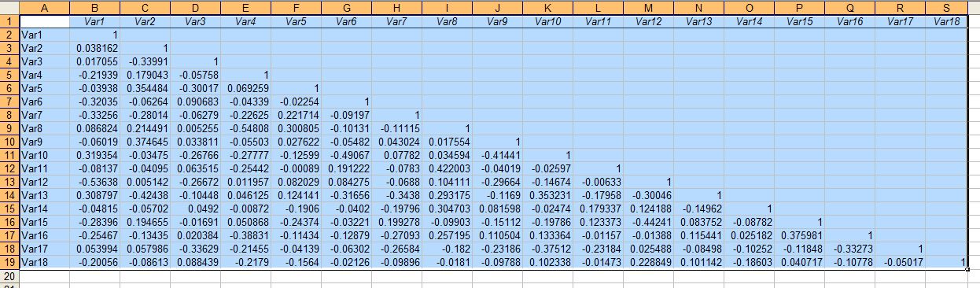Select the cell containing 0.422003
The height and width of the screenshot is (288, 980).
[447, 168]
